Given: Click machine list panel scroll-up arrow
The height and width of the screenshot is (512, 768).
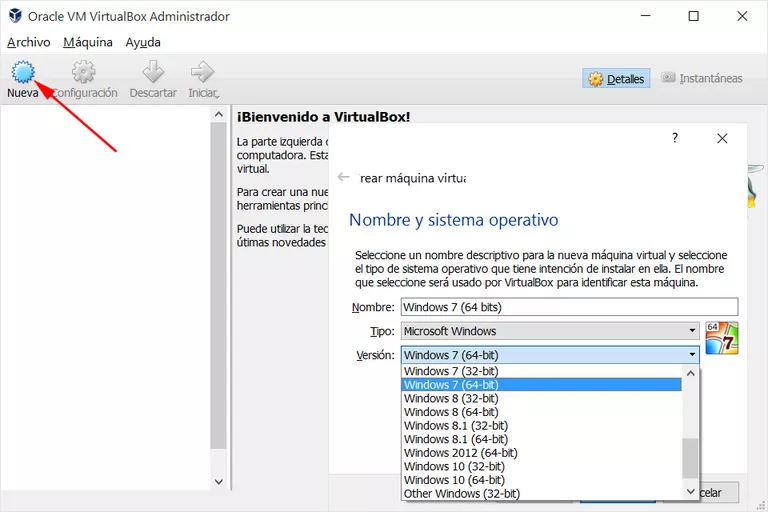Looking at the screenshot, I should tap(218, 115).
